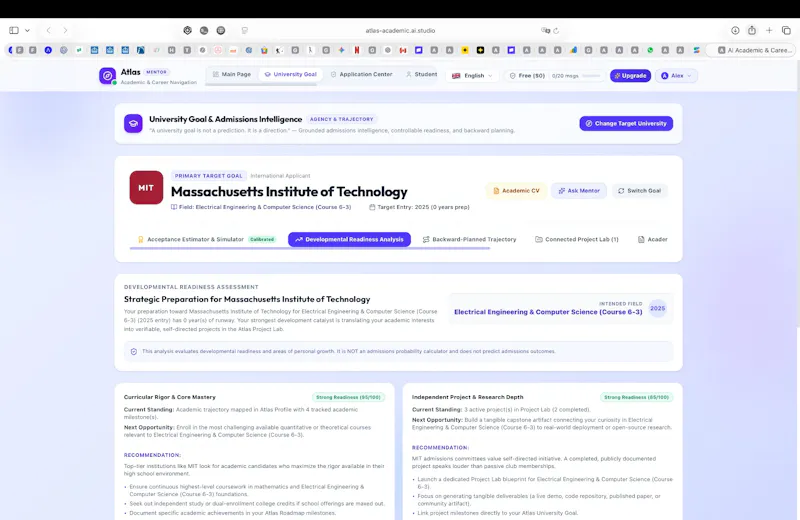Click the Ask Mentor button
800x520 pixels.
tap(579, 191)
